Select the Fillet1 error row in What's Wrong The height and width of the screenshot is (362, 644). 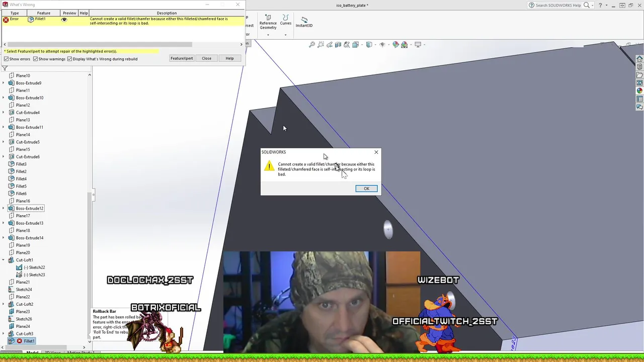122,21
